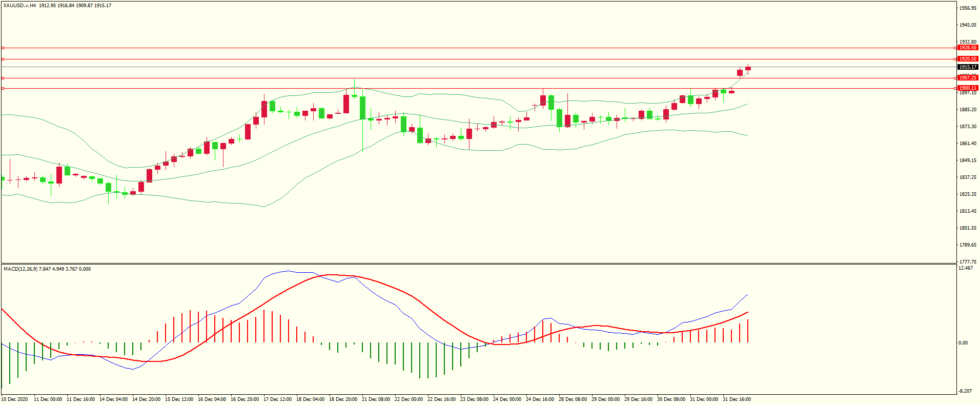980x405 pixels.
Task: Click the 30 Dec 08:00 time label
Action: point(671,399)
